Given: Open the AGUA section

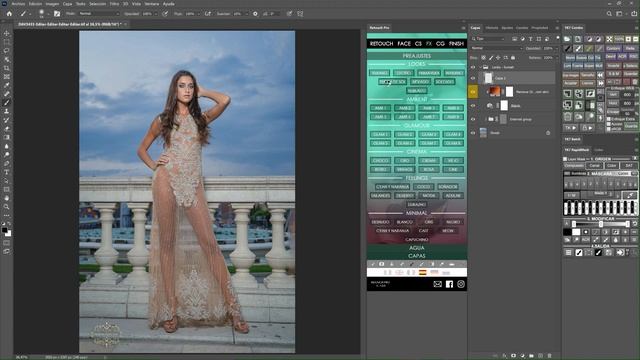Looking at the screenshot, I should [417, 248].
